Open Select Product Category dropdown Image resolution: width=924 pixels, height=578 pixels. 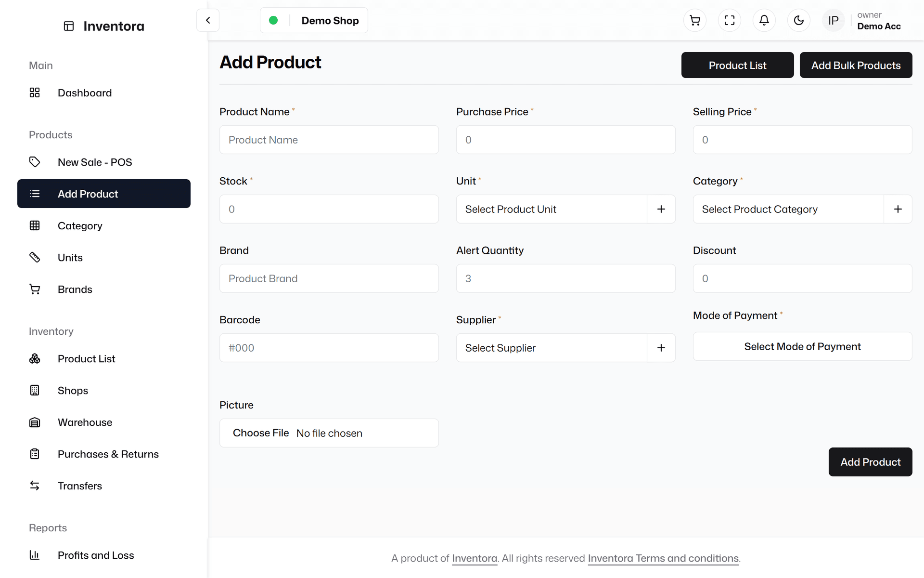click(x=788, y=209)
